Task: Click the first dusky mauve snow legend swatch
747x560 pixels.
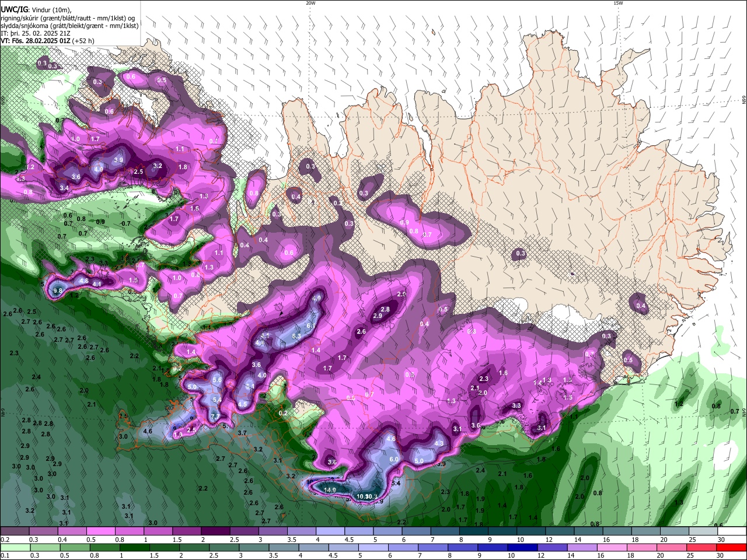Action: point(15,531)
